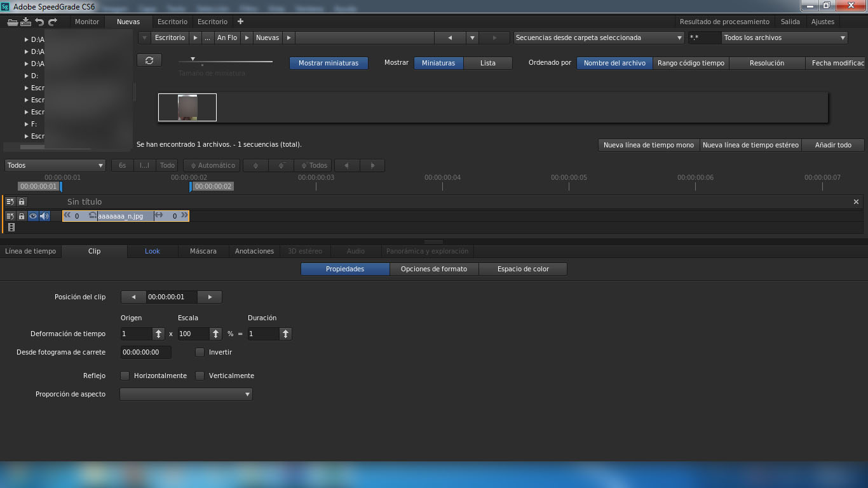868x488 pixels.
Task: Open the Anotaciones tab
Action: [x=254, y=251]
